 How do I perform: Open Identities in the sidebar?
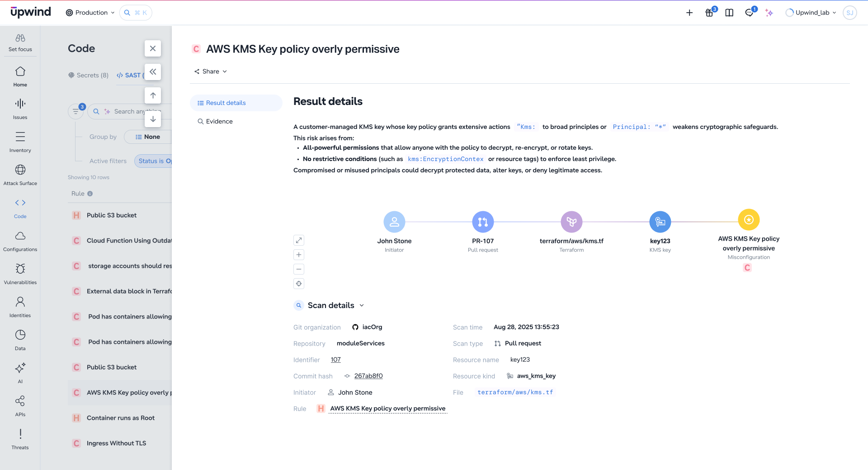[20, 307]
